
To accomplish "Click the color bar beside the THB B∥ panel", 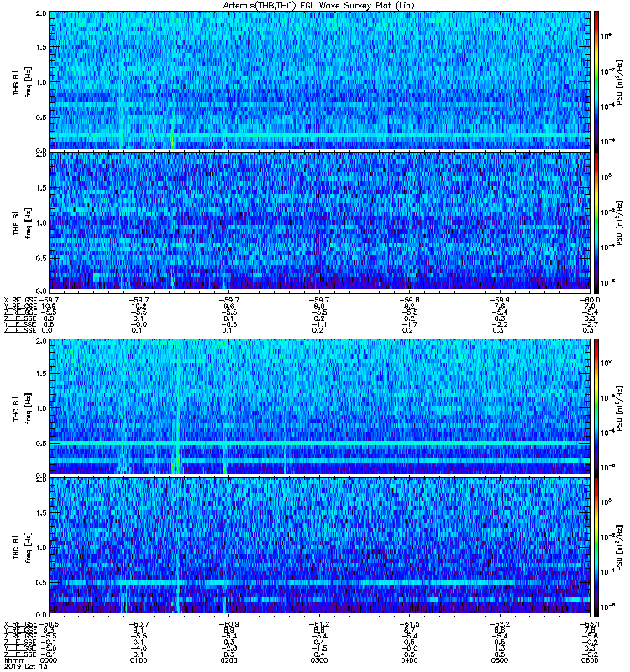I will coord(596,222).
